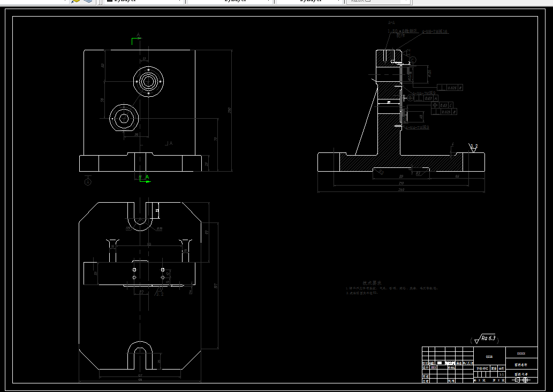The image size is (553, 392).
Task: Select the '260' overall width dimension
Action: pos(401,190)
